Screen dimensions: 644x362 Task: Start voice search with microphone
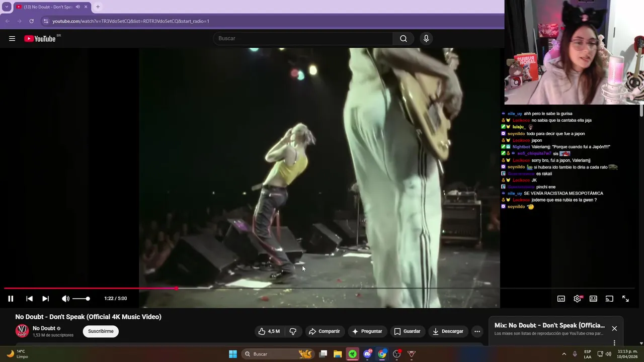[x=426, y=39]
